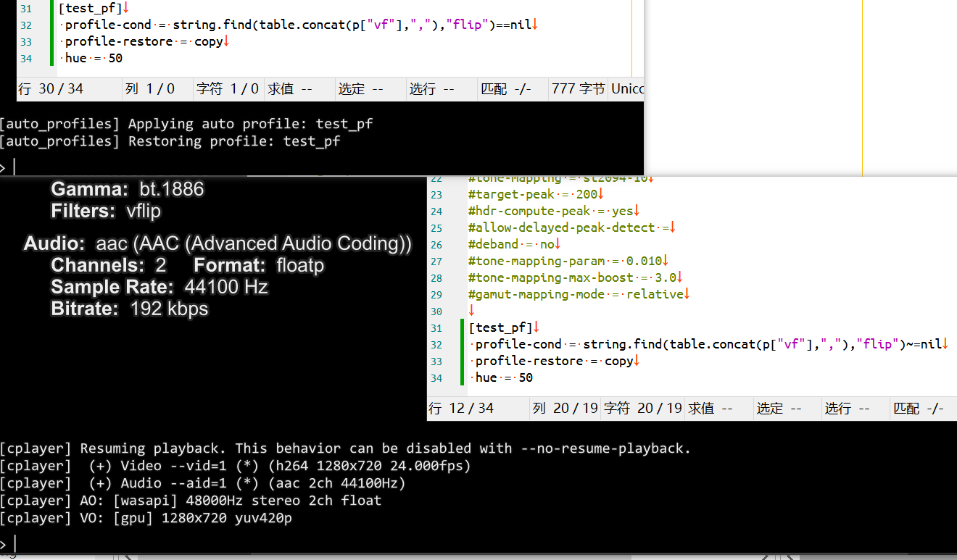Click the "#gamut-mapping-mode = relative" line
957x560 pixels.
pos(579,295)
